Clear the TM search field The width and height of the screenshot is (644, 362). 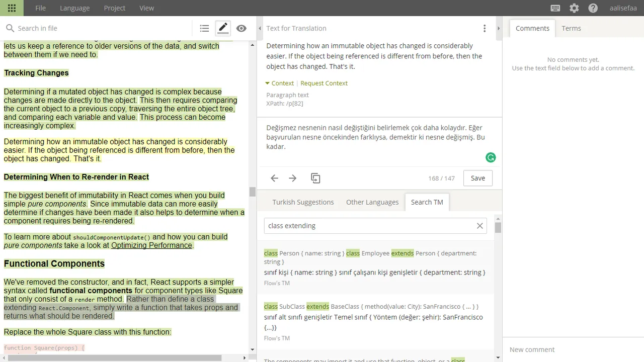coord(480,226)
